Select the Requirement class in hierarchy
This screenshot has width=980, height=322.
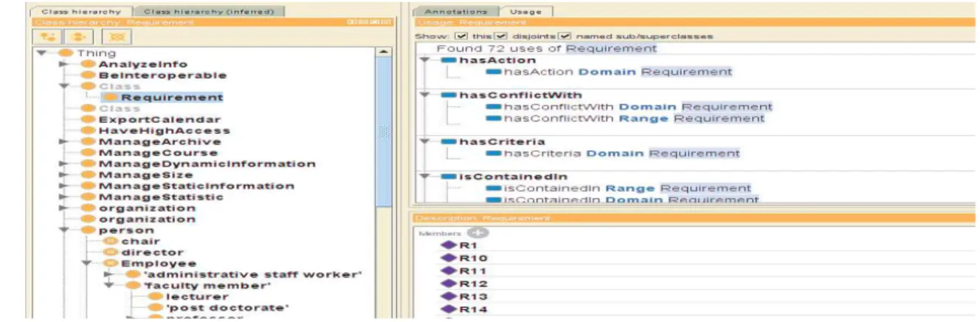click(x=172, y=97)
